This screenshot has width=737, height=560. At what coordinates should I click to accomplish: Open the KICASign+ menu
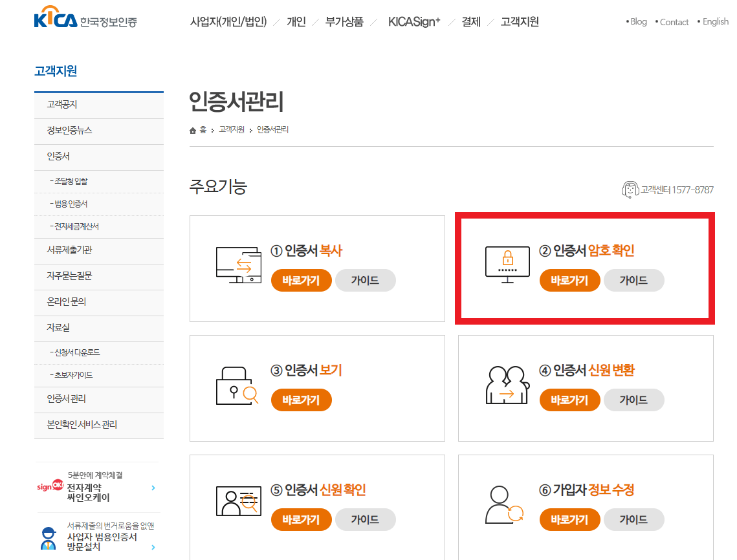point(414,21)
